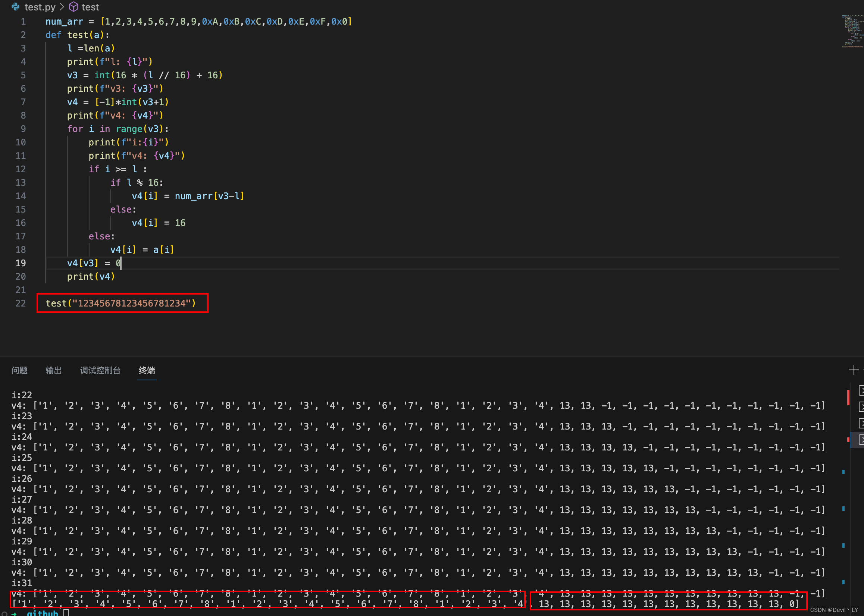
Task: Click the code minimap preview
Action: click(852, 31)
